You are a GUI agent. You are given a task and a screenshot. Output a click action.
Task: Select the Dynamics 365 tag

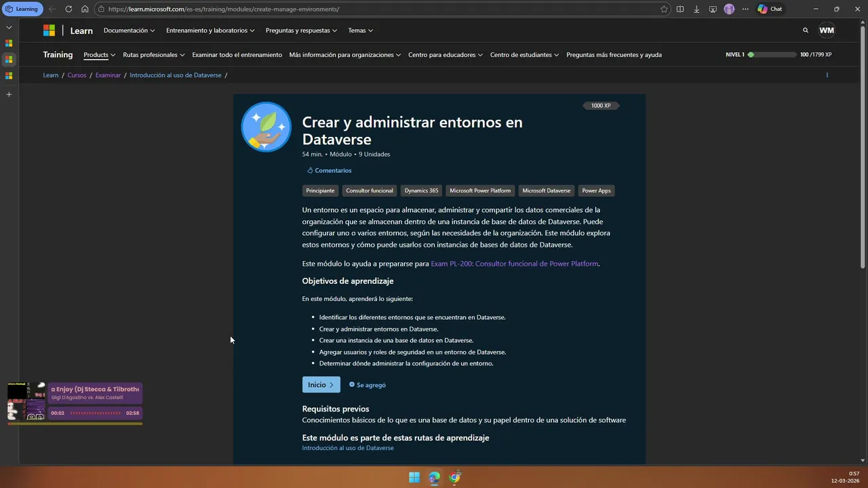[421, 190]
